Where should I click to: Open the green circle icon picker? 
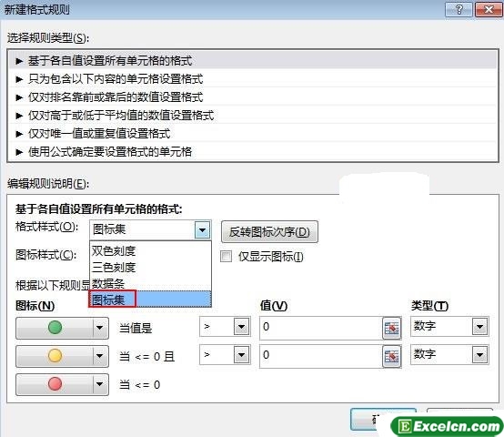point(62,328)
